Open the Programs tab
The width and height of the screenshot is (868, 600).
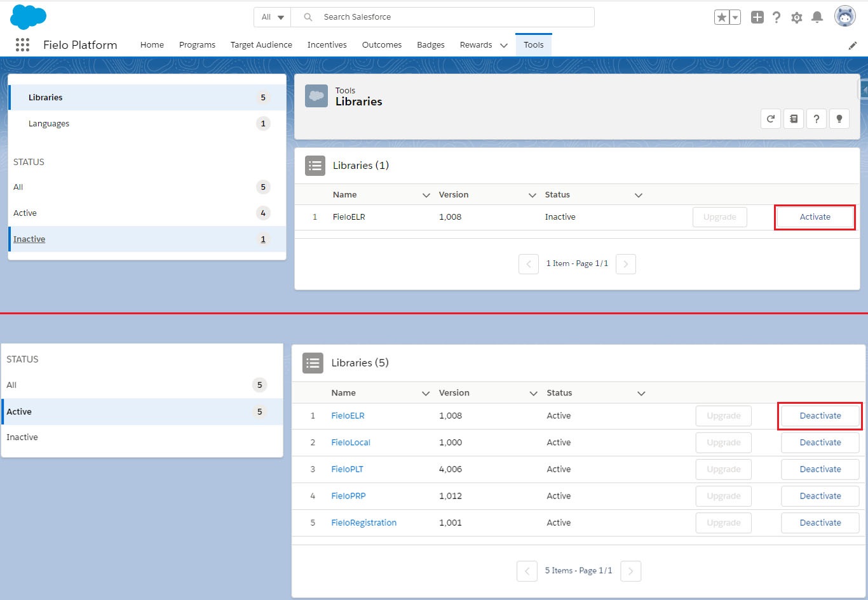[197, 45]
